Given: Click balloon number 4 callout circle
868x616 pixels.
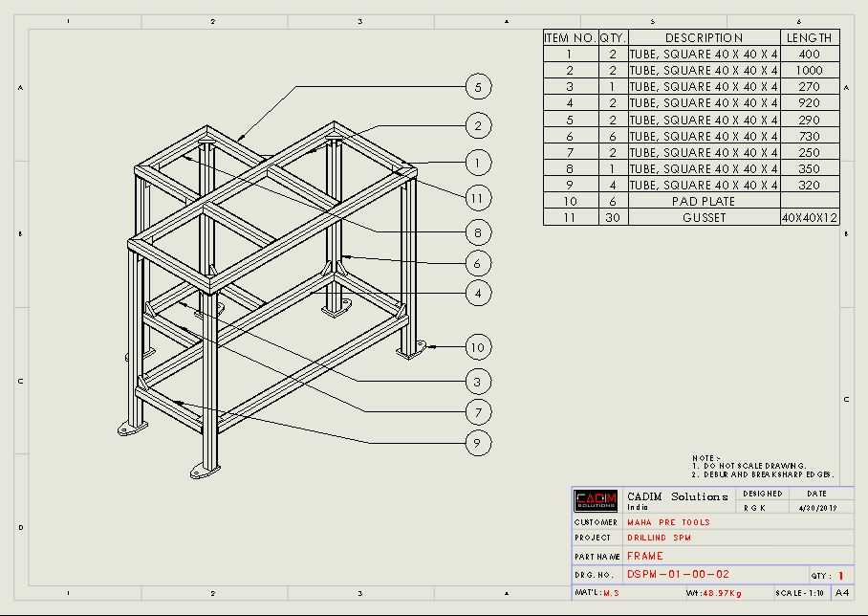Looking at the screenshot, I should tap(478, 293).
